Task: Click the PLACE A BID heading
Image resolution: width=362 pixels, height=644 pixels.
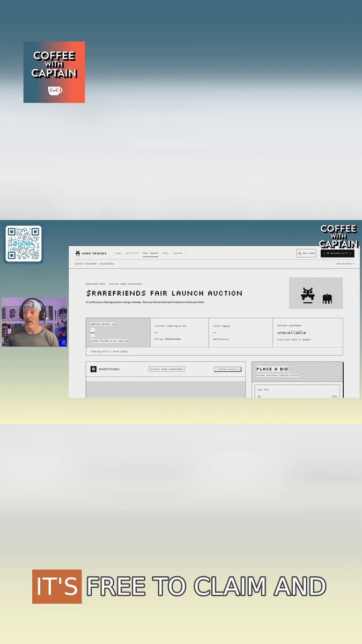Action: coord(272,369)
